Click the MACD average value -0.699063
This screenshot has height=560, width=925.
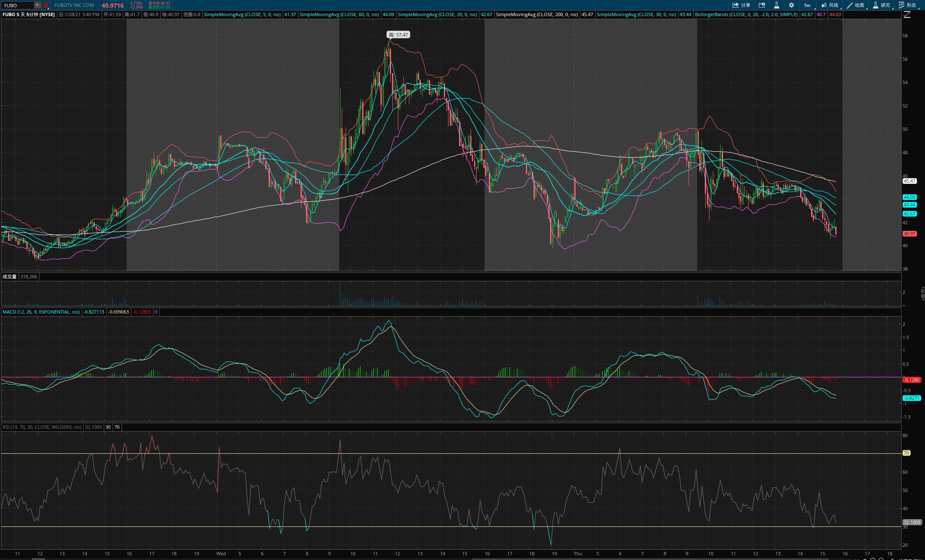point(119,312)
